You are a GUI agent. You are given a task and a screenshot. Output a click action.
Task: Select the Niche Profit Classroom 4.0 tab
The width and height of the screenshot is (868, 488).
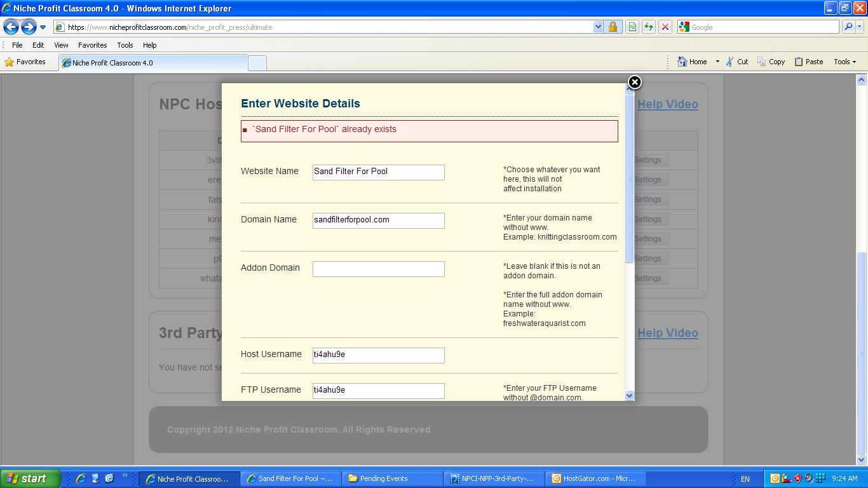click(x=153, y=63)
